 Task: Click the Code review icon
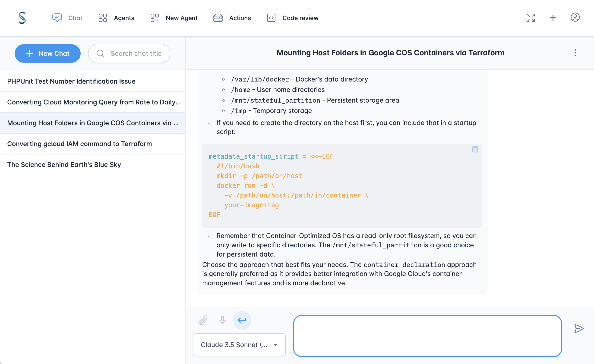coord(271,17)
